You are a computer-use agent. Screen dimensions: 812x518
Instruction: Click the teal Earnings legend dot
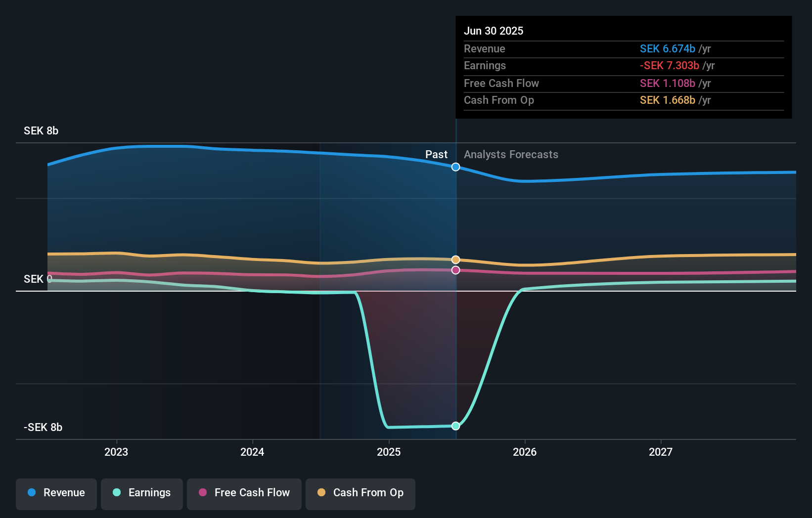pyautogui.click(x=116, y=493)
